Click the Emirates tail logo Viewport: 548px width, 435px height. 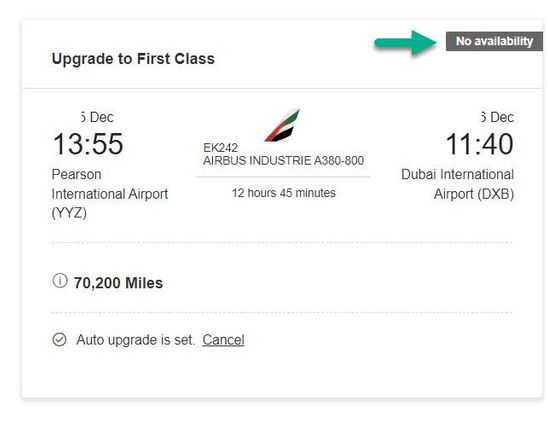282,125
